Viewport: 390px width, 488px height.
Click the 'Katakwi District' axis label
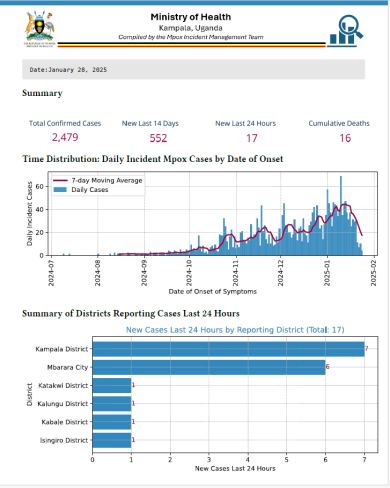tap(63, 385)
